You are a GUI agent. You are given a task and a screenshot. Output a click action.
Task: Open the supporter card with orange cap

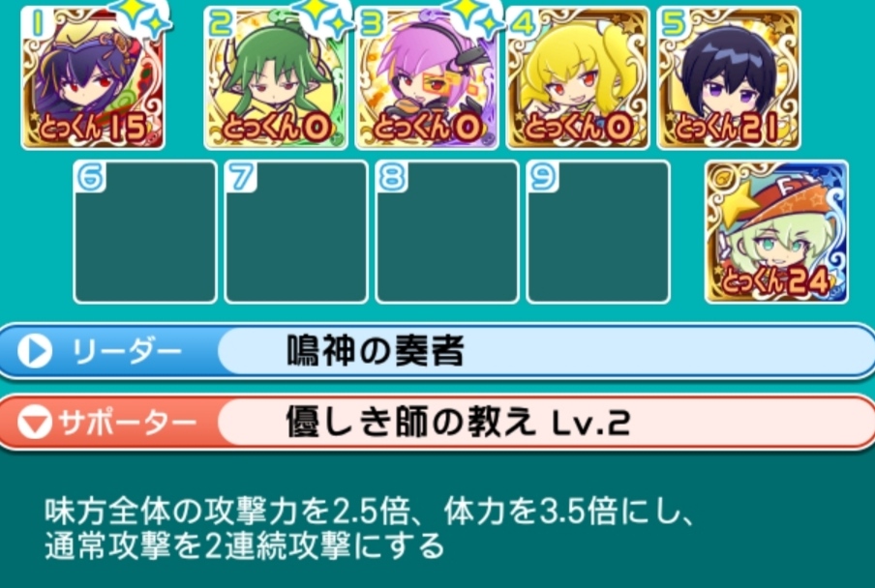(x=777, y=232)
